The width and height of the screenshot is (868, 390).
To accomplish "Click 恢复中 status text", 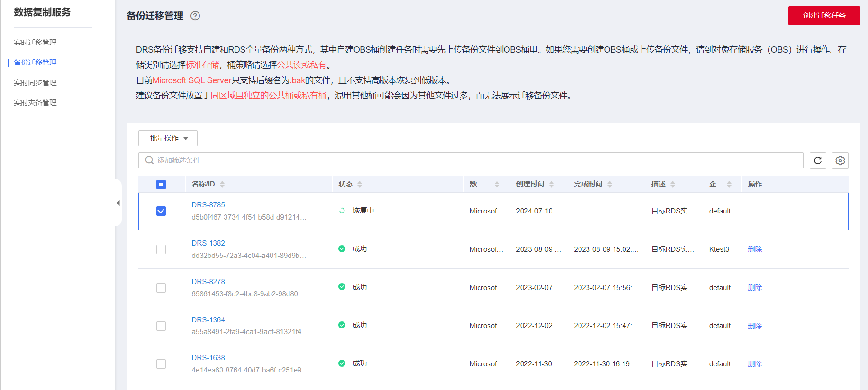I will 363,211.
